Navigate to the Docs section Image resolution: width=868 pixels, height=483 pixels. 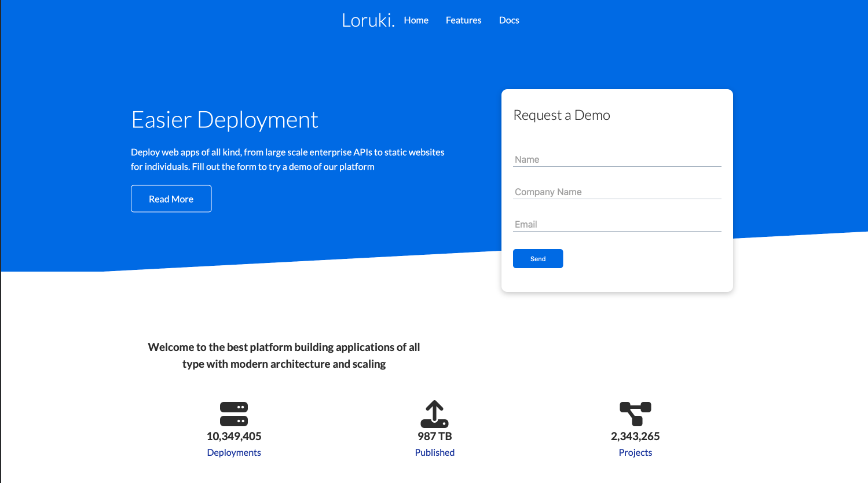click(508, 20)
